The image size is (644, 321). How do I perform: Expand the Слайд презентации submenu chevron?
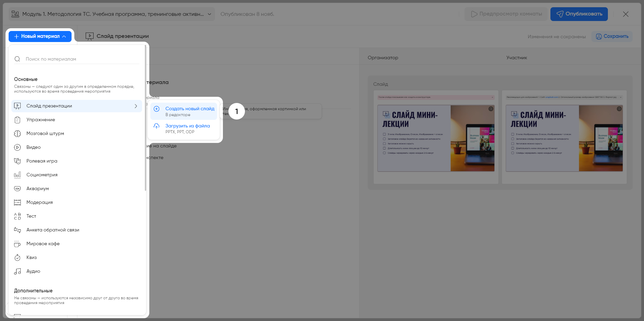point(136,106)
